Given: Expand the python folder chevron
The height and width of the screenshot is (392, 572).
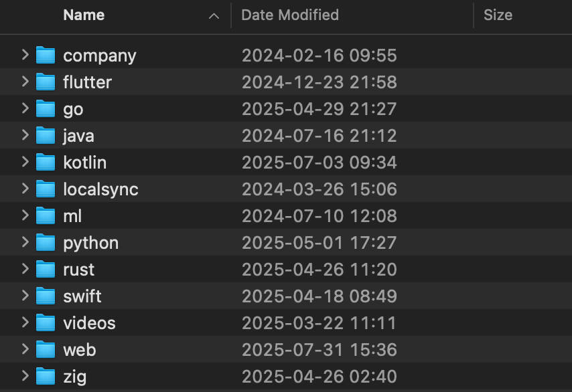Looking at the screenshot, I should tap(25, 242).
